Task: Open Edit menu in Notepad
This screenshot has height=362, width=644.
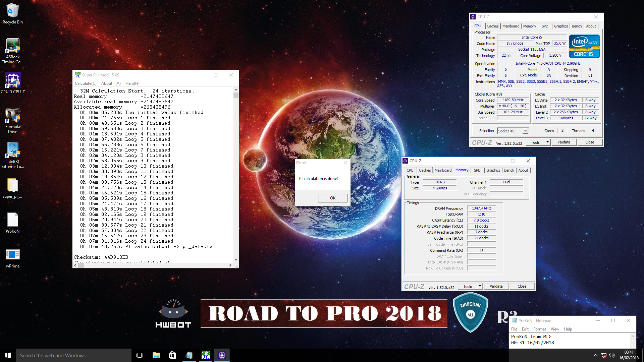Action: tap(525, 329)
